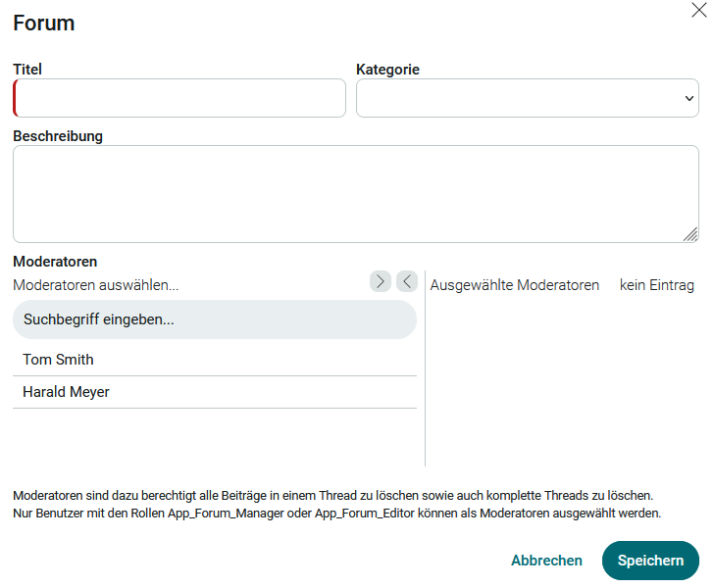The height and width of the screenshot is (588, 712).
Task: Select Harald Meyer from the moderator list
Action: [x=67, y=392]
